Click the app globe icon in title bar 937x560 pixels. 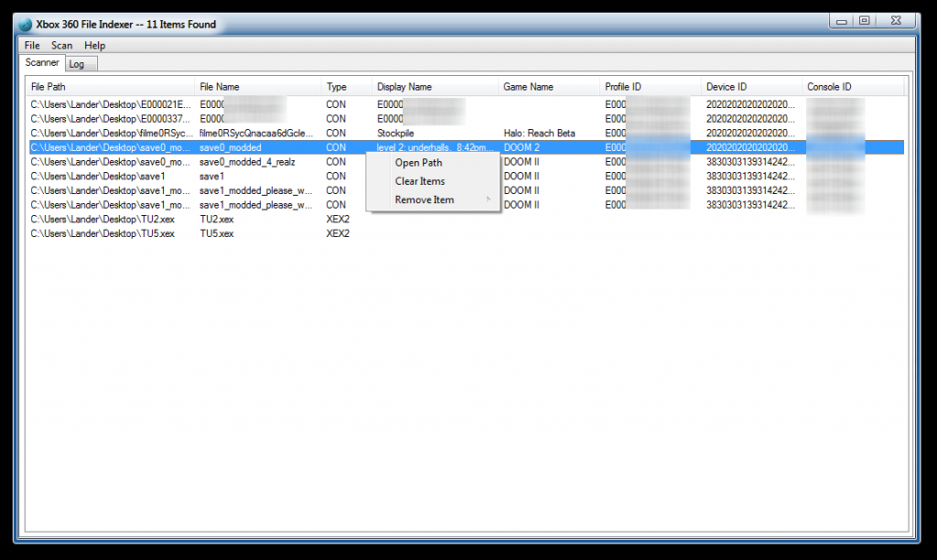[x=25, y=25]
